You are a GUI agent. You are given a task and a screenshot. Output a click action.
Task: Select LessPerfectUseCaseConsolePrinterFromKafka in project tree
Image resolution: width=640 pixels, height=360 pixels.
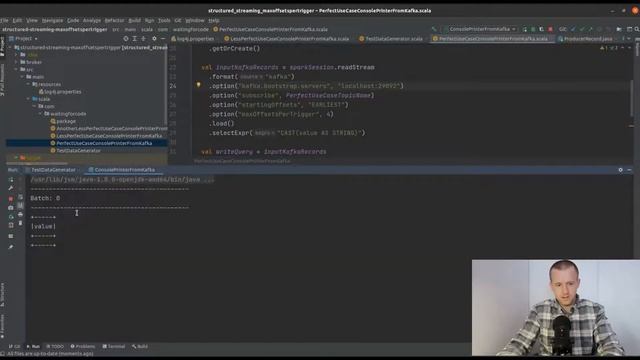pos(106,136)
